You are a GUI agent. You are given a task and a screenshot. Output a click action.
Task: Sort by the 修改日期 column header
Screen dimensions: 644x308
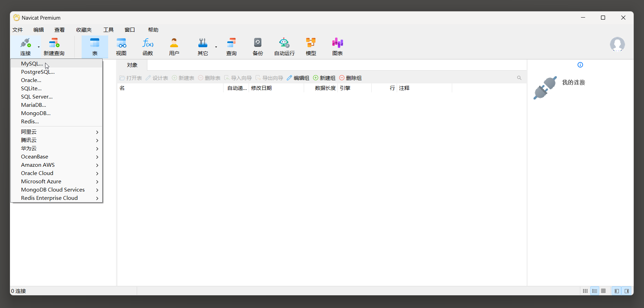pos(277,88)
